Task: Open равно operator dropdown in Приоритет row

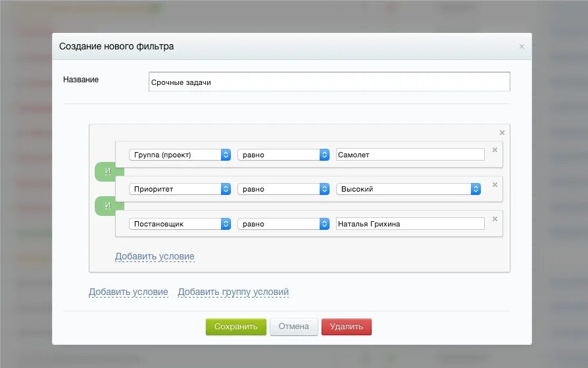Action: (283, 189)
